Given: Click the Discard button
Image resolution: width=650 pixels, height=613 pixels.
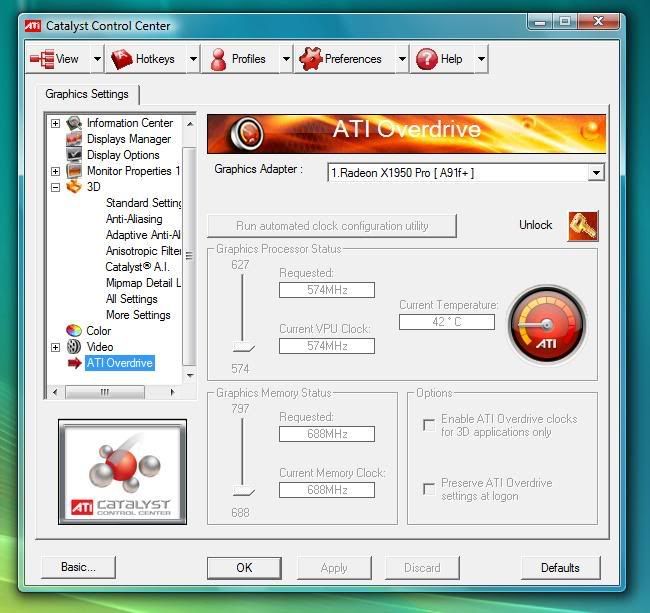Looking at the screenshot, I should pos(422,567).
